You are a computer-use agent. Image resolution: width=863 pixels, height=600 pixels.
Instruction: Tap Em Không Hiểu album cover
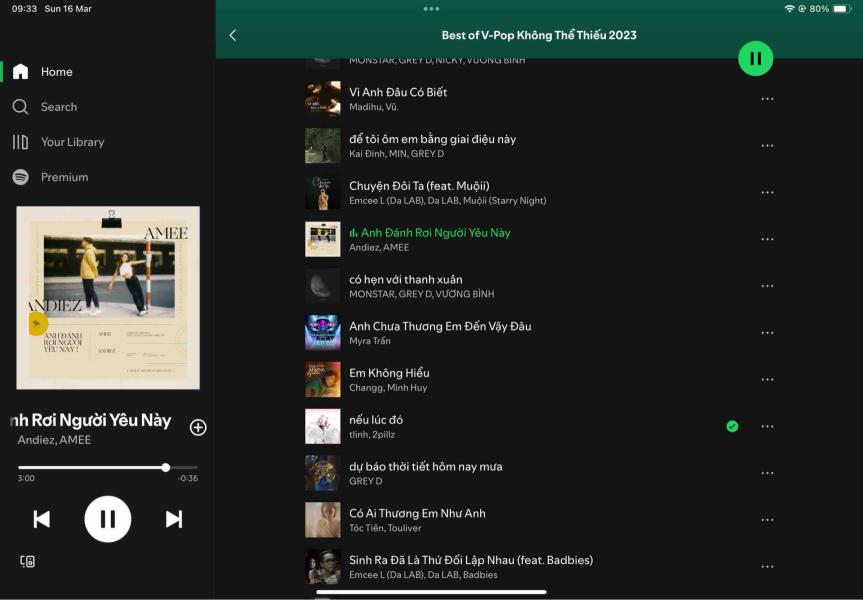(323, 380)
